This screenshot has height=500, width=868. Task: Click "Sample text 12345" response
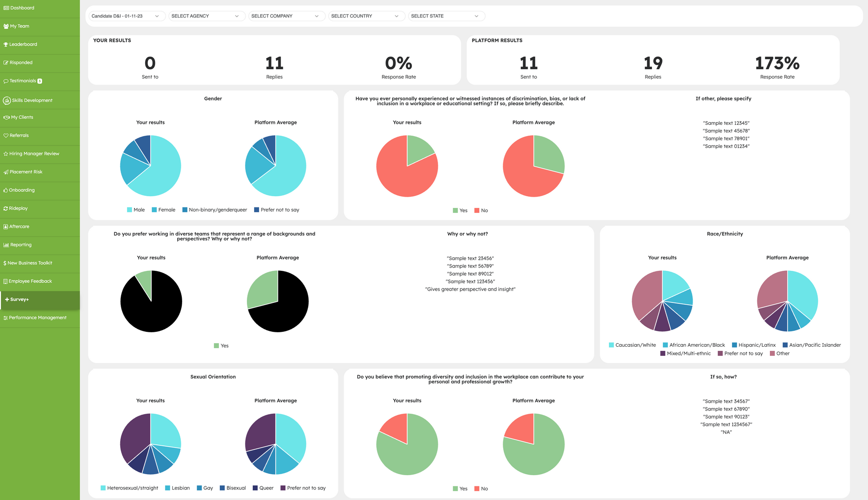pyautogui.click(x=726, y=123)
